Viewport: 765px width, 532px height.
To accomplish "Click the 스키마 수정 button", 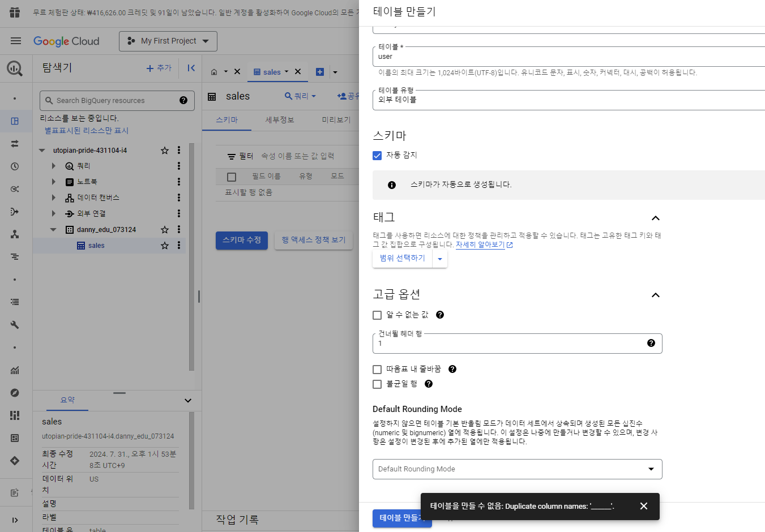I will [x=242, y=240].
